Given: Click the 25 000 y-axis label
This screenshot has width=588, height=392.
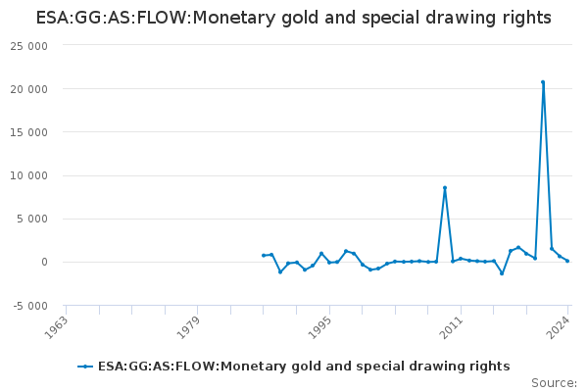Looking at the screenshot, I should 30,46.
